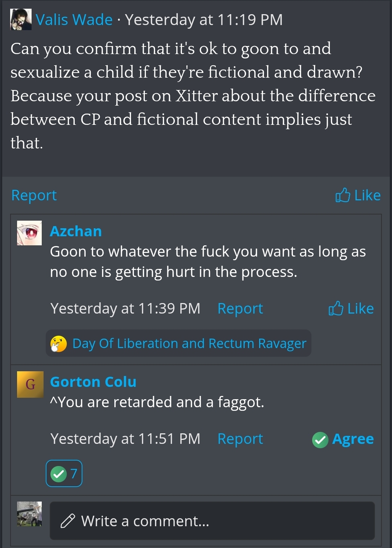Report Gorton Colu's comment
Viewport: 392px width, 548px height.
coord(240,439)
